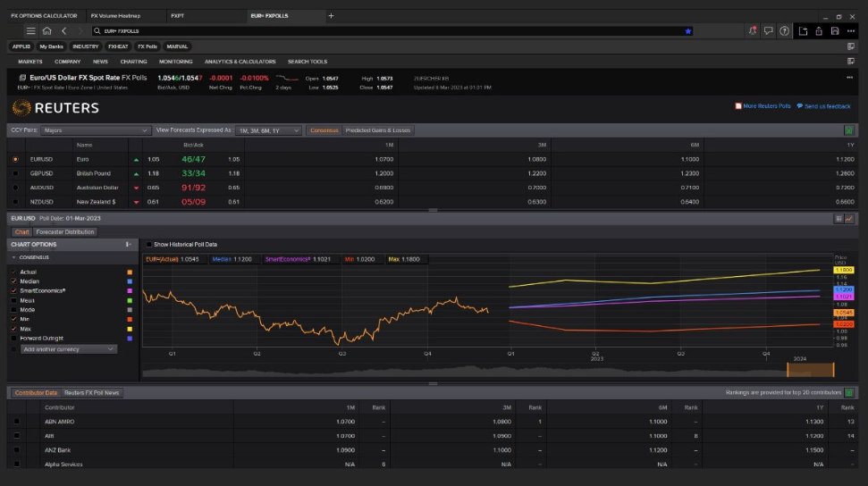This screenshot has width=868, height=486.
Task: Open the hamburger main menu
Action: coord(30,30)
